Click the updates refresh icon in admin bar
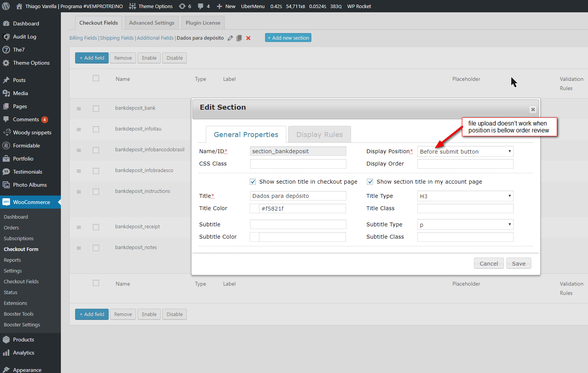 [x=182, y=6]
